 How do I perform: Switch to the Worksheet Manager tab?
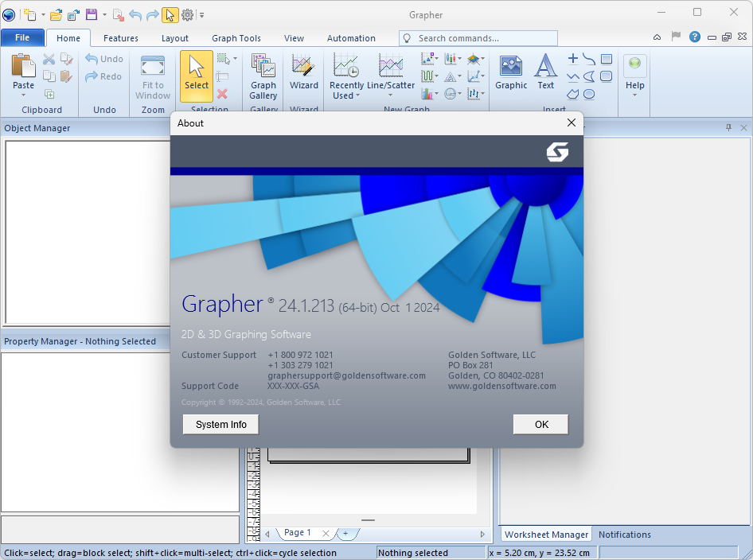[546, 535]
